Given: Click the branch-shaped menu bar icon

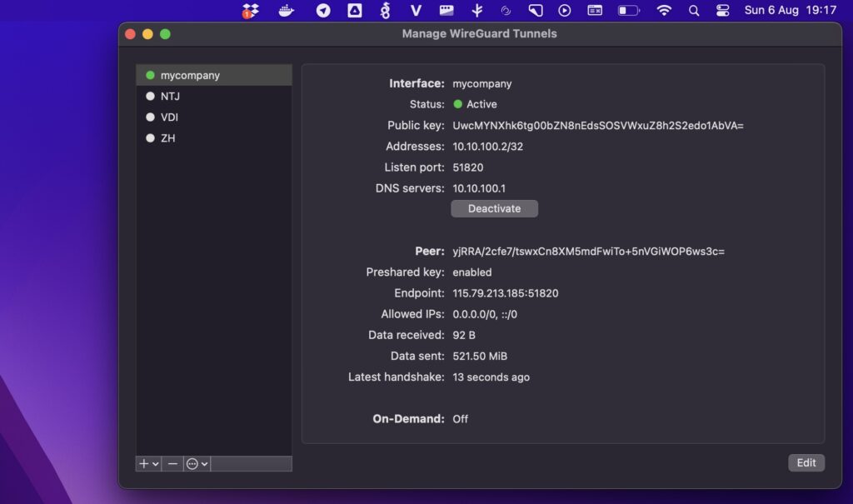Looking at the screenshot, I should [x=477, y=10].
